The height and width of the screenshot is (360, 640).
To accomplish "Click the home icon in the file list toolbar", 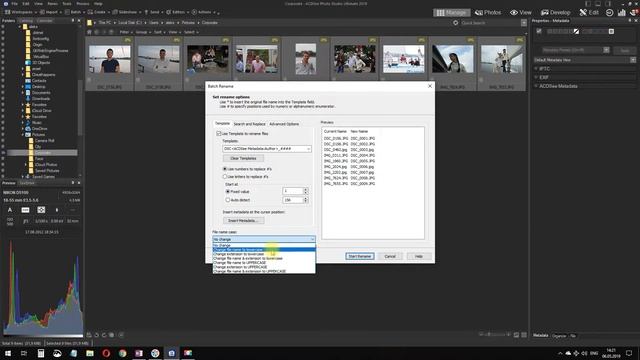I will [x=89, y=32].
